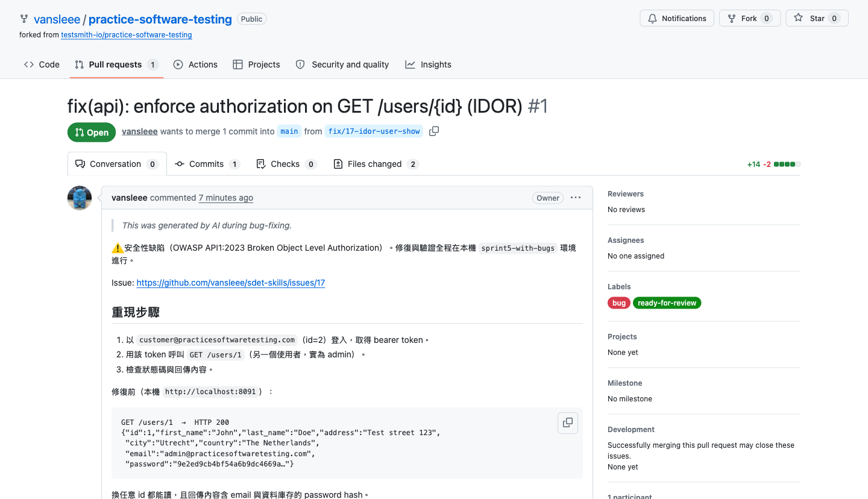Click the Reviewers sidebar heading
The image size is (868, 499).
[x=626, y=194]
